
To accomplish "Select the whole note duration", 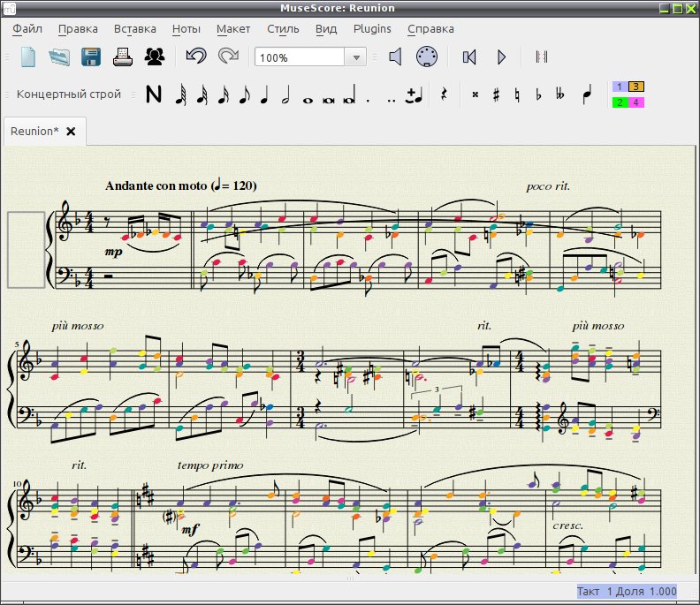I will 308,101.
